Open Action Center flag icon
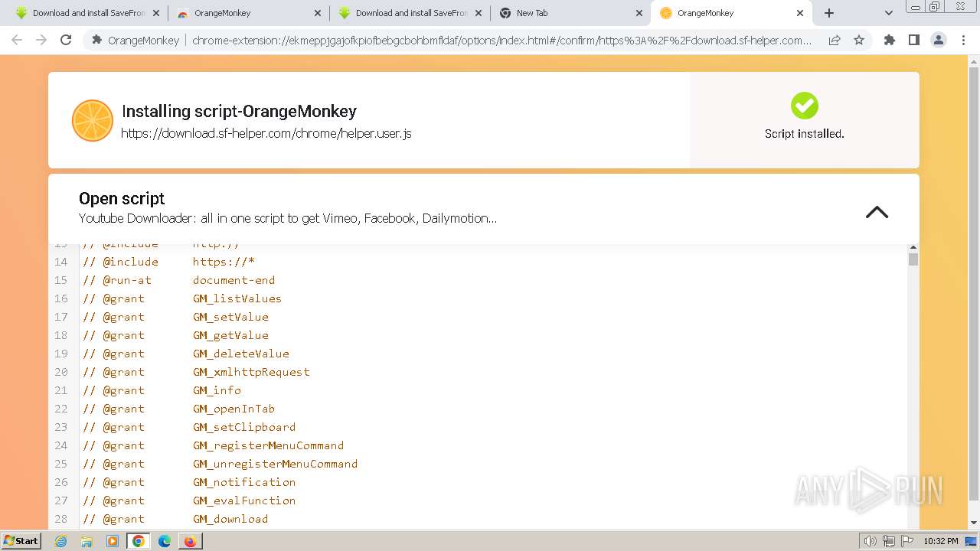Screen dimensions: 980x551 click(906, 541)
